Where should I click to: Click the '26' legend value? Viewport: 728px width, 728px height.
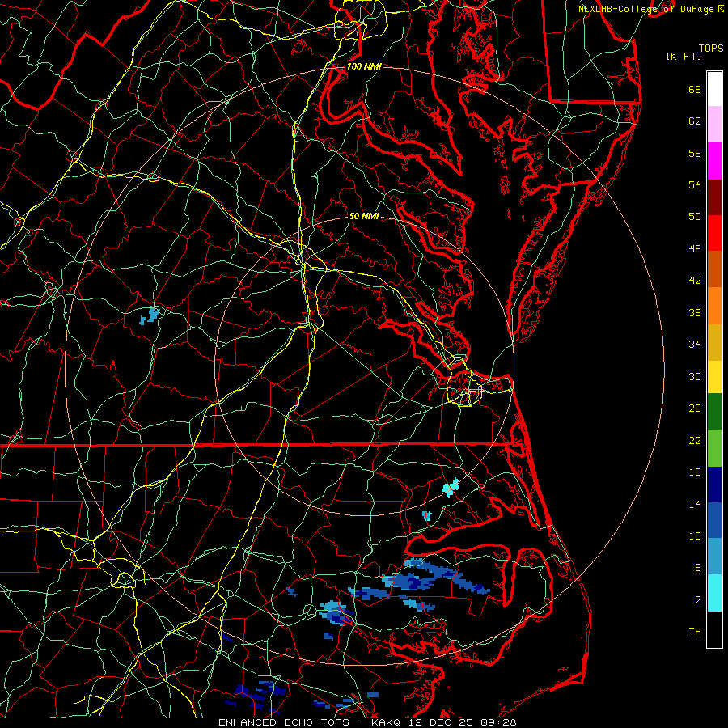(695, 408)
